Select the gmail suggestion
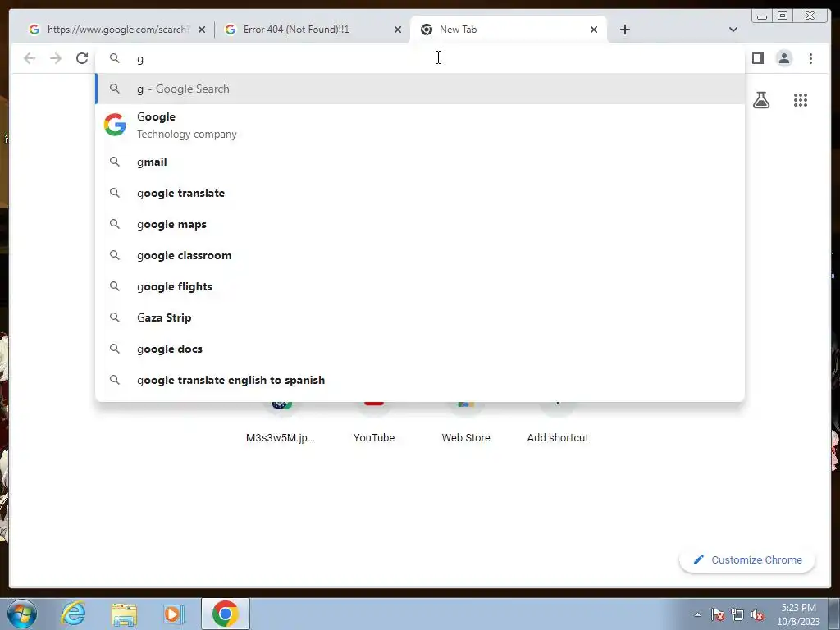The height and width of the screenshot is (630, 840). tap(420, 162)
